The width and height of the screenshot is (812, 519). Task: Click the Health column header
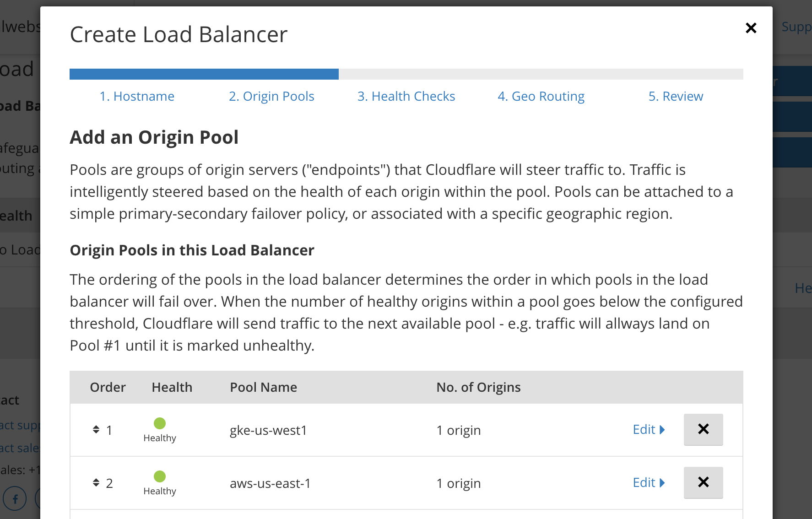pyautogui.click(x=172, y=387)
